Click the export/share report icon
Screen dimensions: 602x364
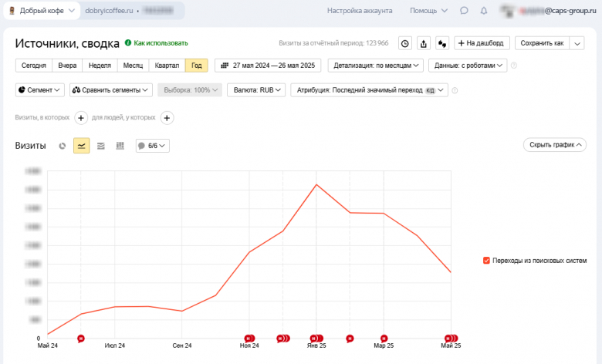point(424,43)
